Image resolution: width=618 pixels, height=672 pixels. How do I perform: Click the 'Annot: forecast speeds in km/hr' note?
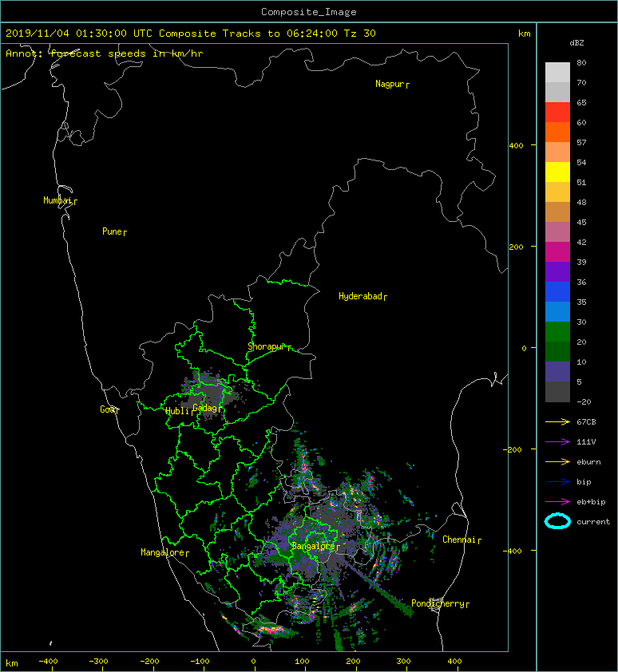point(105,53)
